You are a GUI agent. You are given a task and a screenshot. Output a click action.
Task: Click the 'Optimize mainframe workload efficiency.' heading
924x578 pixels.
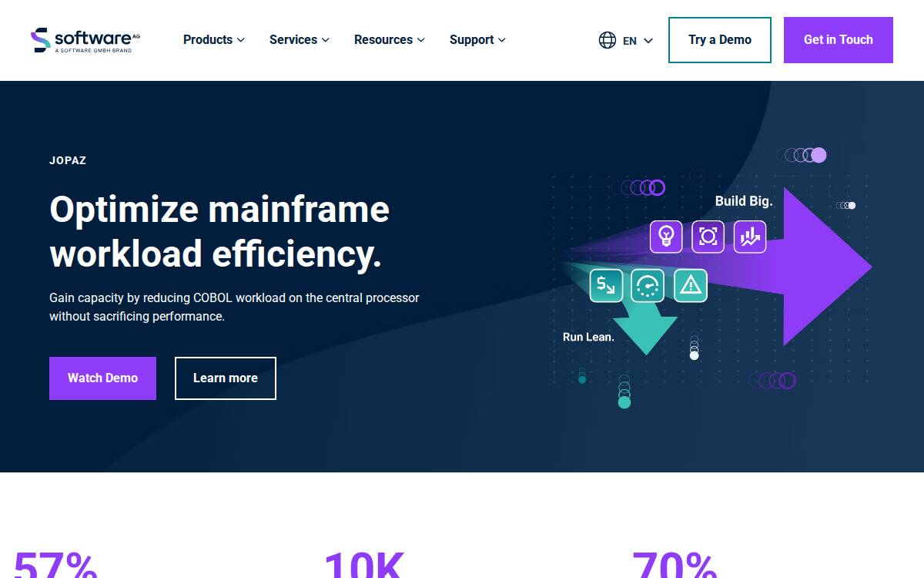coord(219,231)
